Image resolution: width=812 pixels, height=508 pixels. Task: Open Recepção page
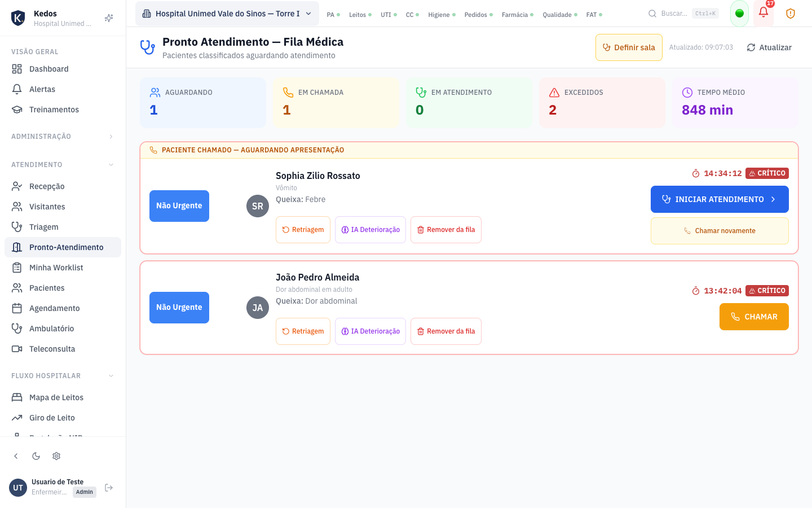click(x=63, y=186)
